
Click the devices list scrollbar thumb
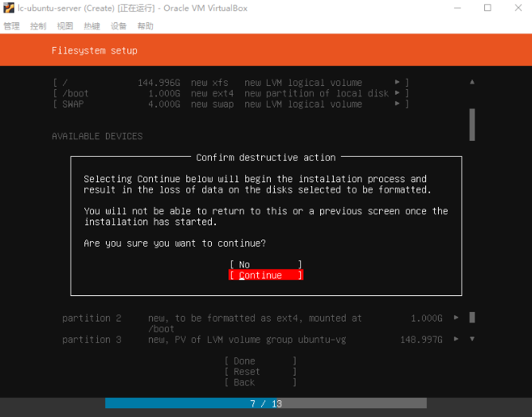[x=472, y=318]
